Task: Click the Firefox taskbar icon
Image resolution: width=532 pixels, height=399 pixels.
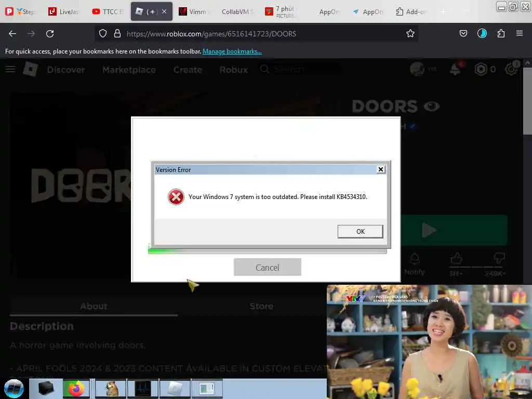Action: (76, 389)
